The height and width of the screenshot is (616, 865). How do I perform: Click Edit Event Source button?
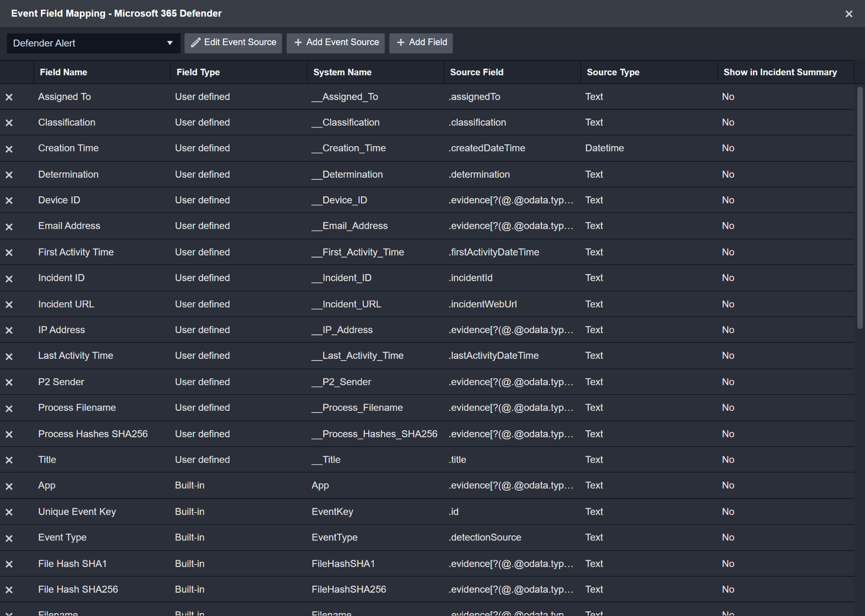233,43
